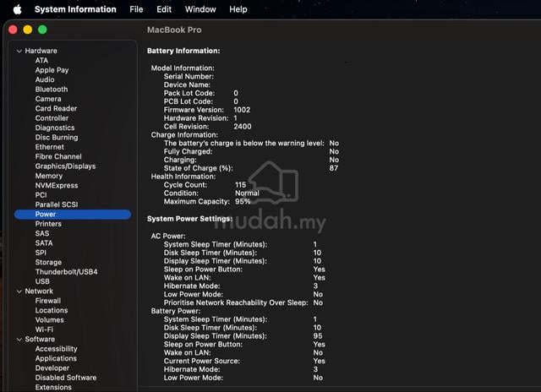Select Diagnostics in the sidebar
Screen dimensions: 541x392
(55, 128)
